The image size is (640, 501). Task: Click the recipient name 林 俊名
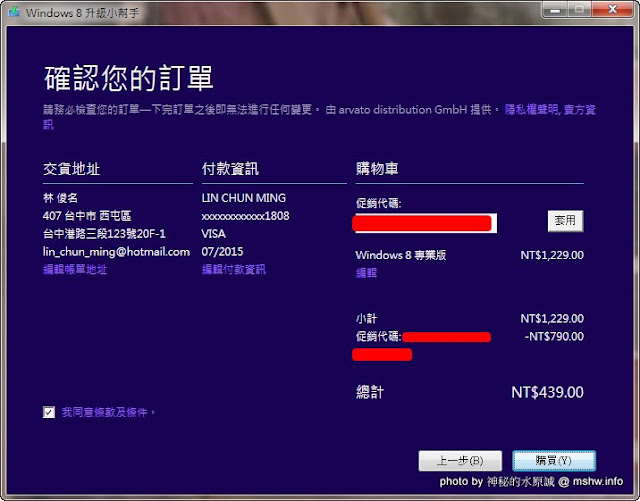60,198
